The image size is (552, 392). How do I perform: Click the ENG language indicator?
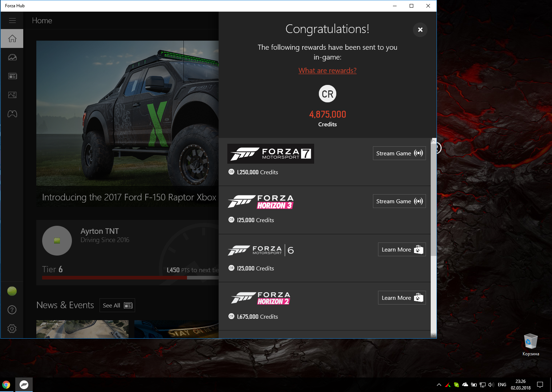(502, 385)
